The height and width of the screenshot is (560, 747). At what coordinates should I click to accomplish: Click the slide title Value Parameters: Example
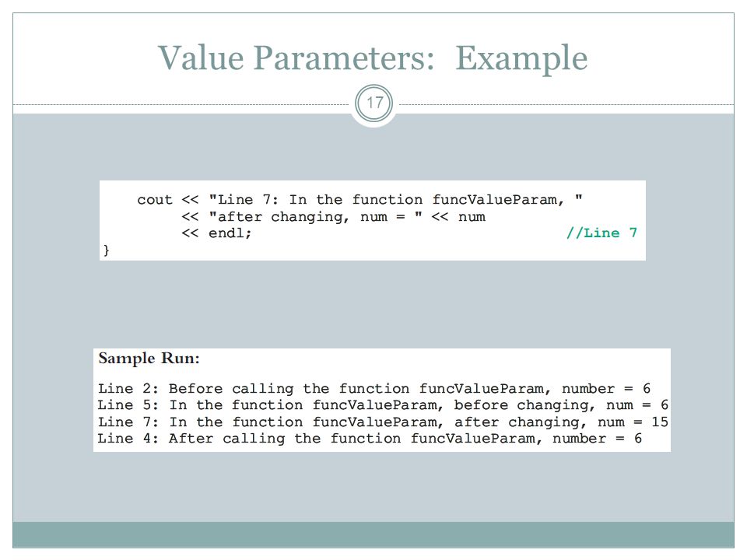373,58
